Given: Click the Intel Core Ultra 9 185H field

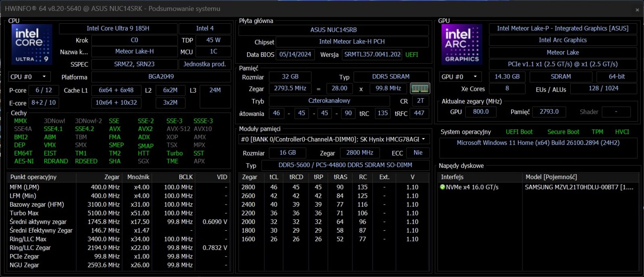Looking at the screenshot, I should pos(118,29).
